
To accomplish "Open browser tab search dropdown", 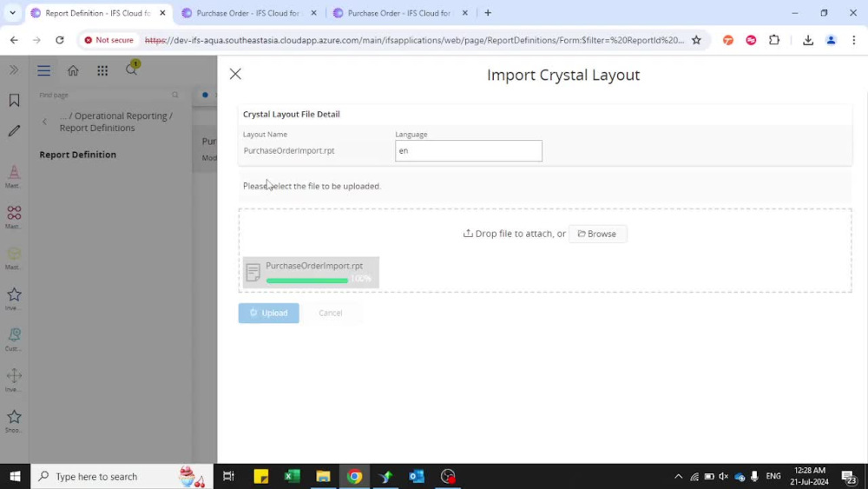I will (12, 13).
